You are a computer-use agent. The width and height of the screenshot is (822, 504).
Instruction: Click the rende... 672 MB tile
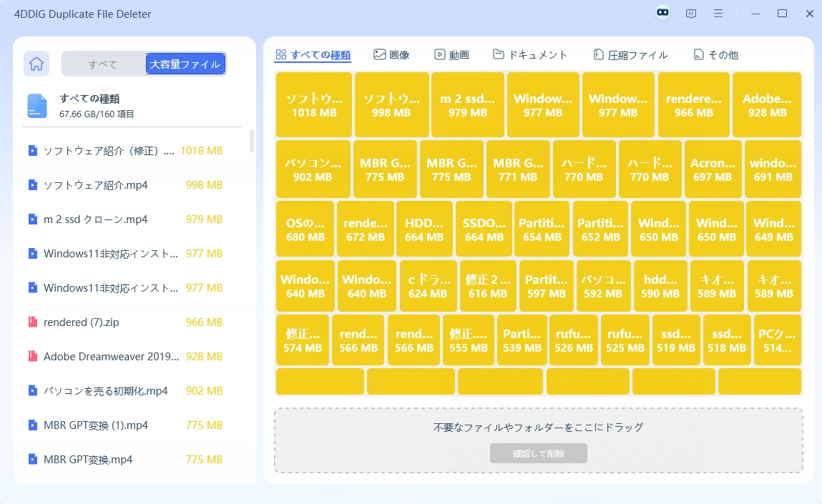[366, 229]
